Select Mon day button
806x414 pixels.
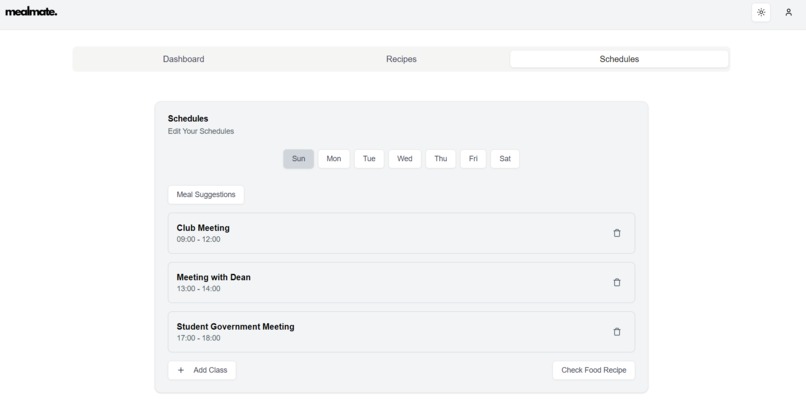pyautogui.click(x=334, y=159)
